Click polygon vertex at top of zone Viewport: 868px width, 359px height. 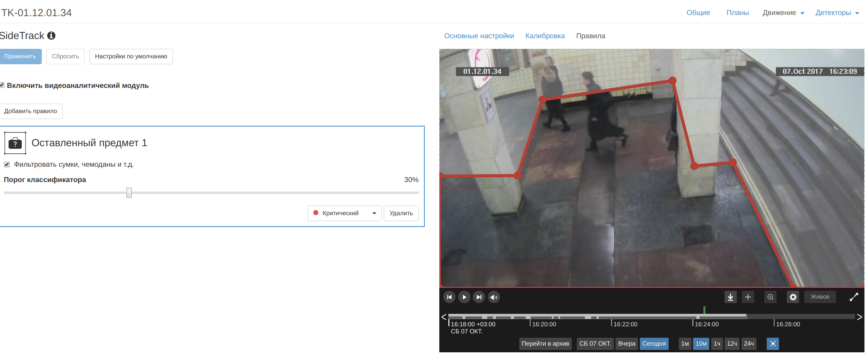(673, 80)
